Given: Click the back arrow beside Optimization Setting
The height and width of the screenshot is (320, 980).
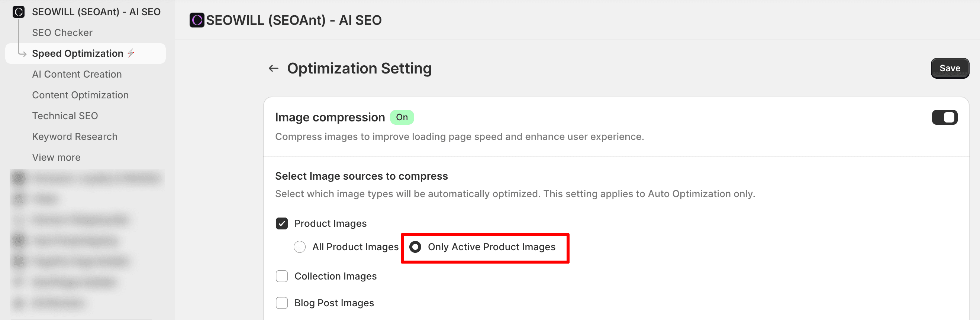Looking at the screenshot, I should point(273,68).
